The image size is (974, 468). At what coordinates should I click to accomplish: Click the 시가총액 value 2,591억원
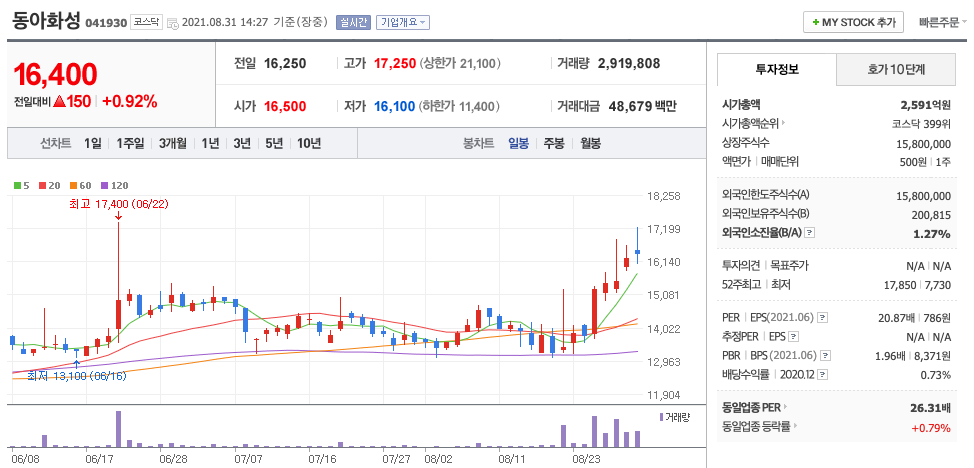(926, 104)
